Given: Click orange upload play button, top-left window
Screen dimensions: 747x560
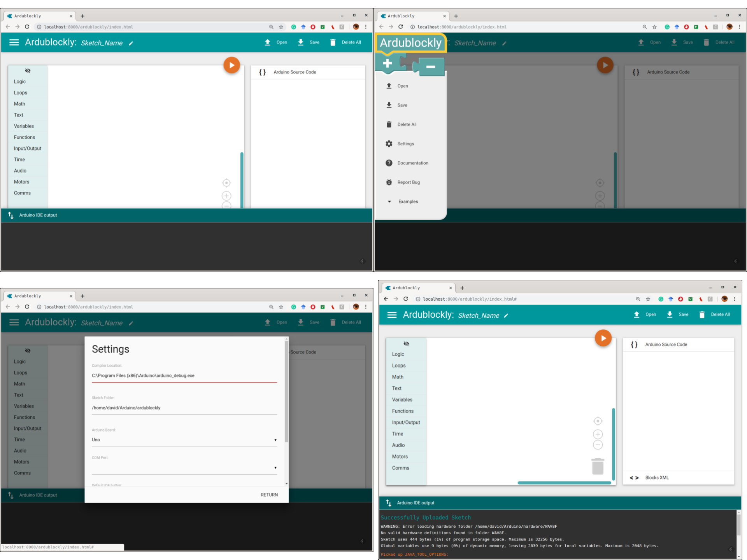Looking at the screenshot, I should 231,65.
